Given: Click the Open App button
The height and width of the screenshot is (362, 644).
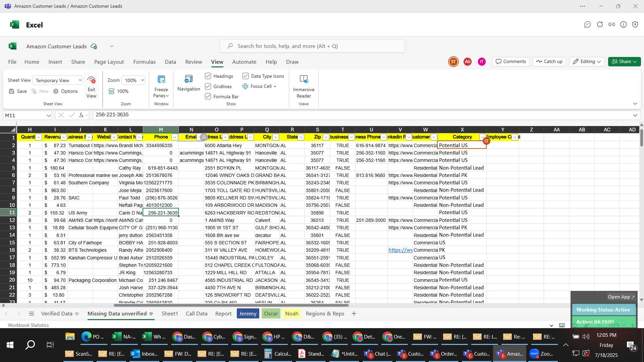Looking at the screenshot, I should tap(621, 297).
